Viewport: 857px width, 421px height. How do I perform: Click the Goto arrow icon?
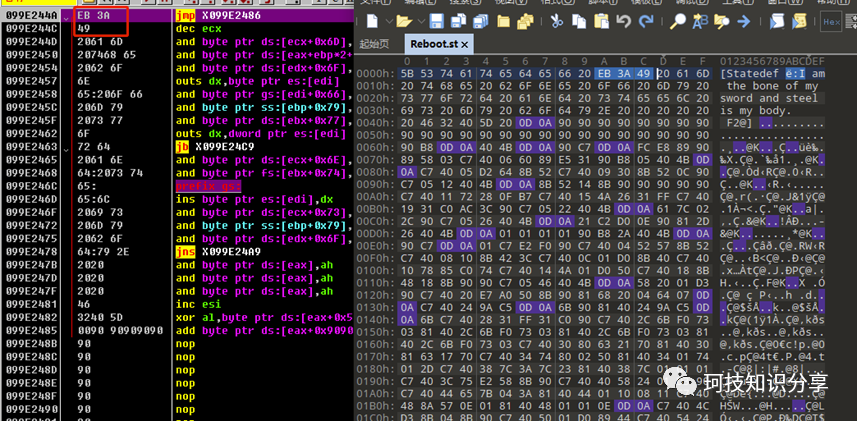pyautogui.click(x=743, y=21)
